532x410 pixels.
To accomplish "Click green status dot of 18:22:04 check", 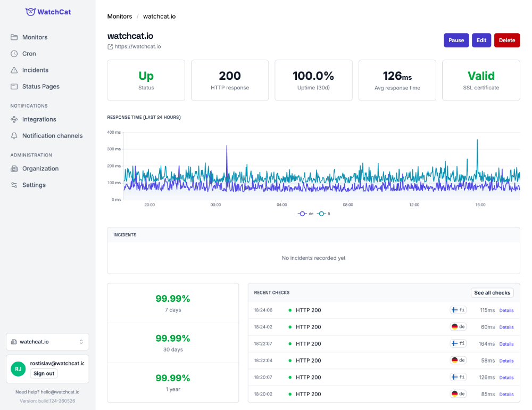I will coord(290,360).
